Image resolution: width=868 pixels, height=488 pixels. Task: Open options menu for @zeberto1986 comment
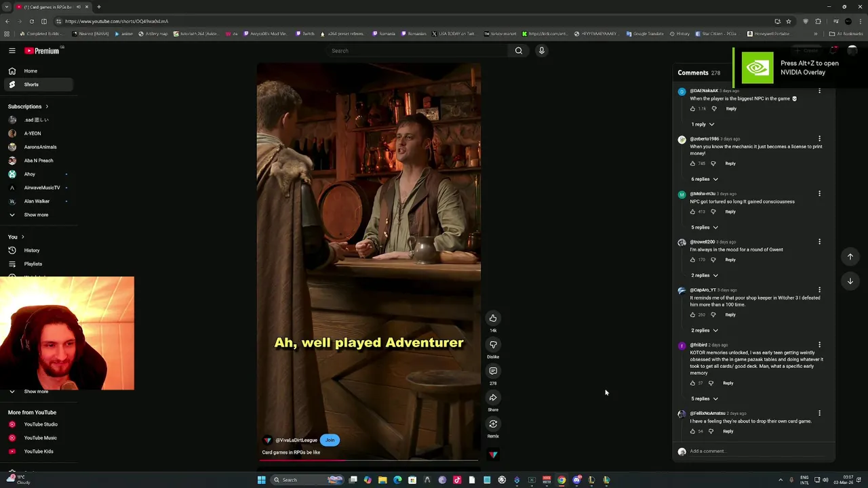pyautogui.click(x=819, y=139)
